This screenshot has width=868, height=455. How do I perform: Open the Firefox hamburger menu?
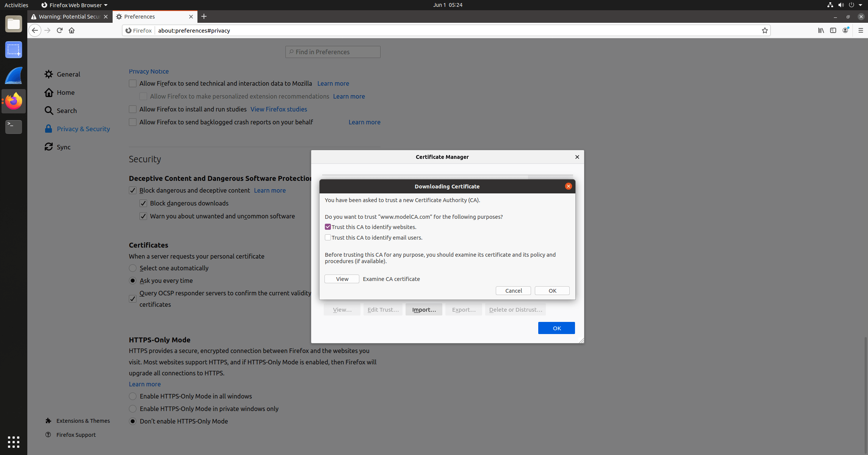click(x=860, y=30)
